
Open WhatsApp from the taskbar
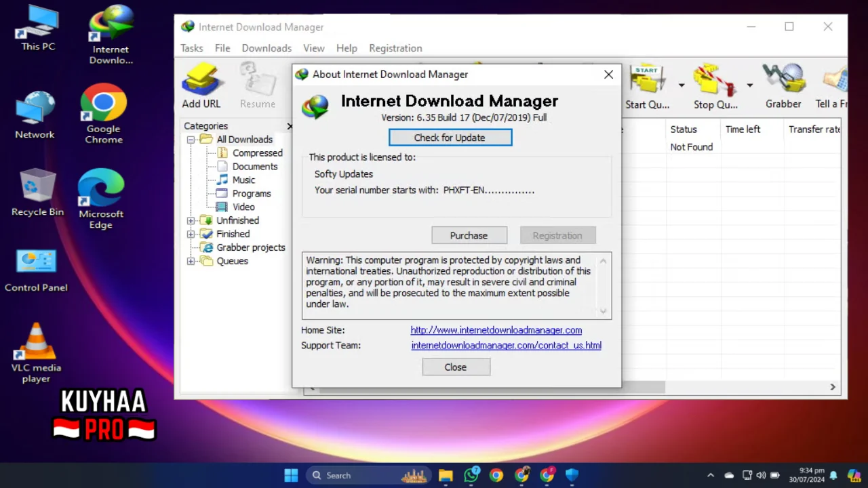coord(471,475)
